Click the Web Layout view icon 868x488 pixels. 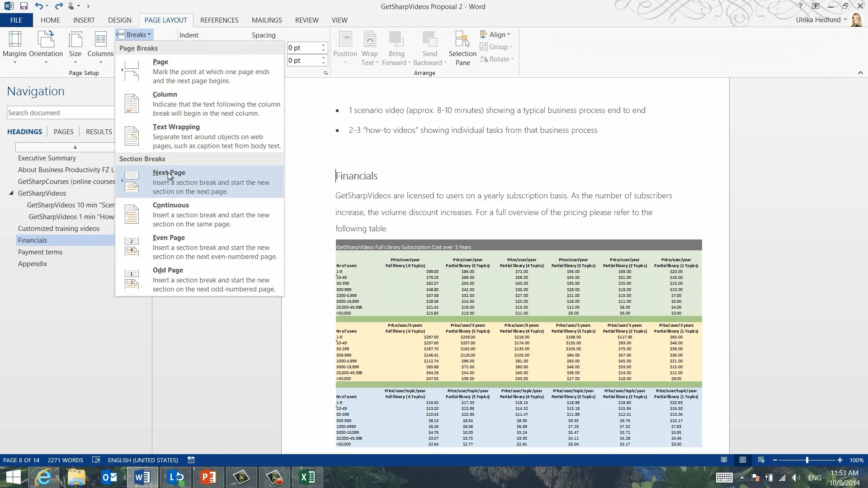coord(761,460)
